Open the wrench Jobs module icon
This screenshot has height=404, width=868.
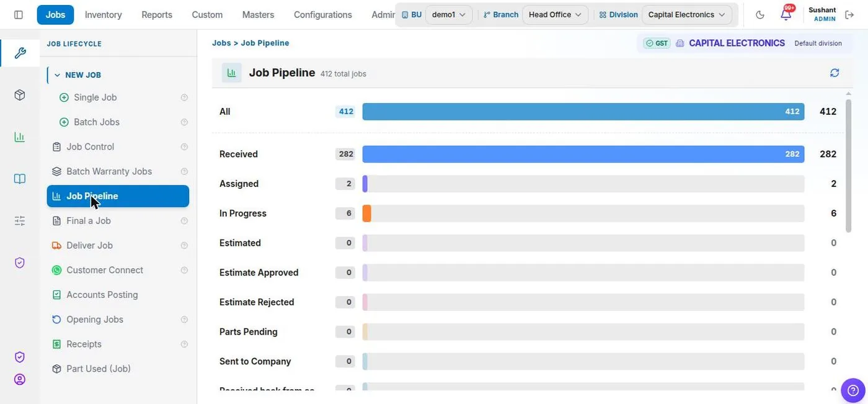pyautogui.click(x=20, y=53)
